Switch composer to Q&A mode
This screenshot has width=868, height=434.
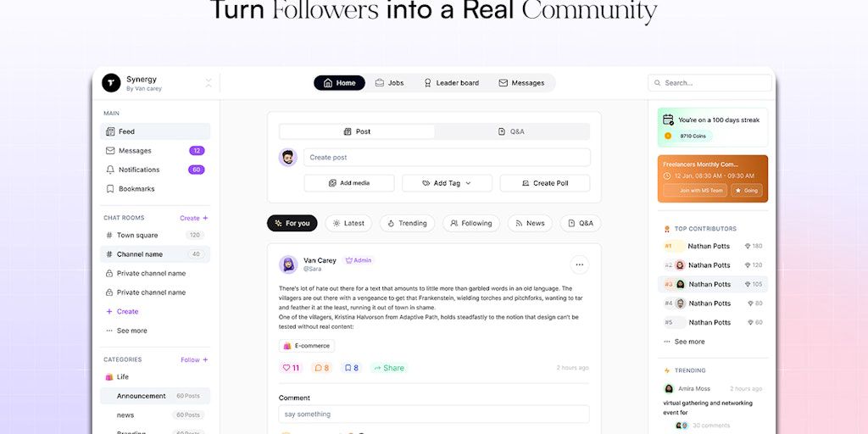511,131
